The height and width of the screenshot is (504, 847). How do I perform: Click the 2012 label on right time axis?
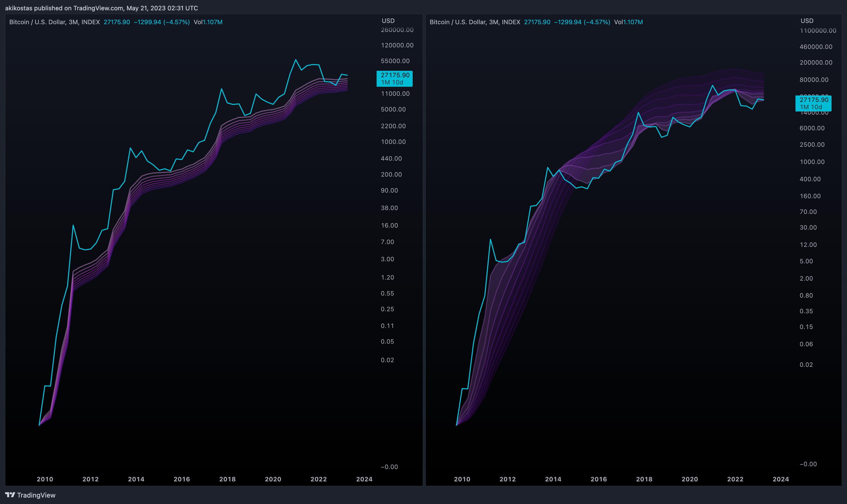pyautogui.click(x=507, y=479)
